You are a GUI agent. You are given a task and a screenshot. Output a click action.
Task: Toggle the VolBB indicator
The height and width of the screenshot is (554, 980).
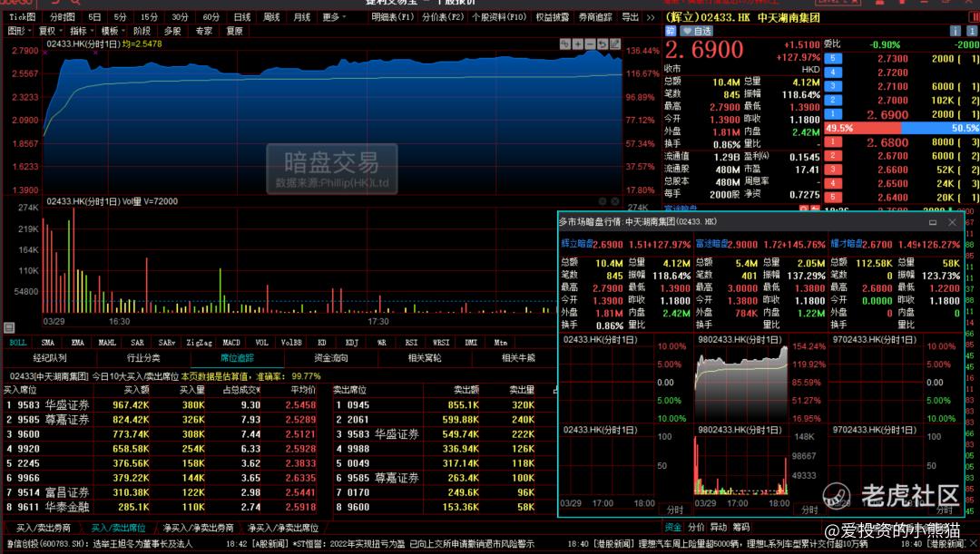291,342
